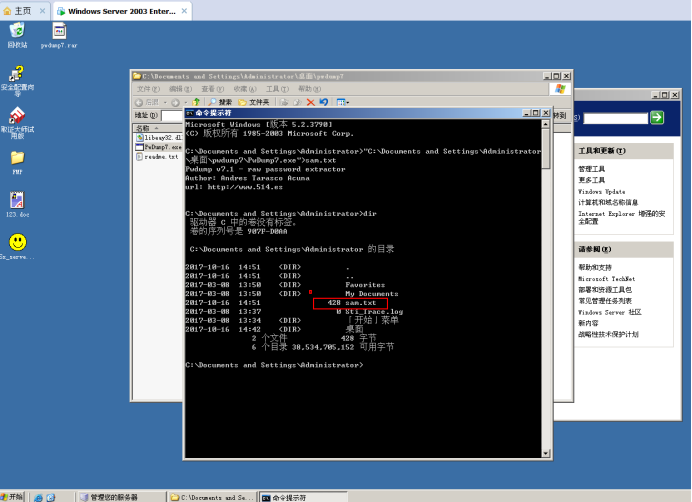
Task: Open the Help menu in Explorer
Action: (309, 89)
